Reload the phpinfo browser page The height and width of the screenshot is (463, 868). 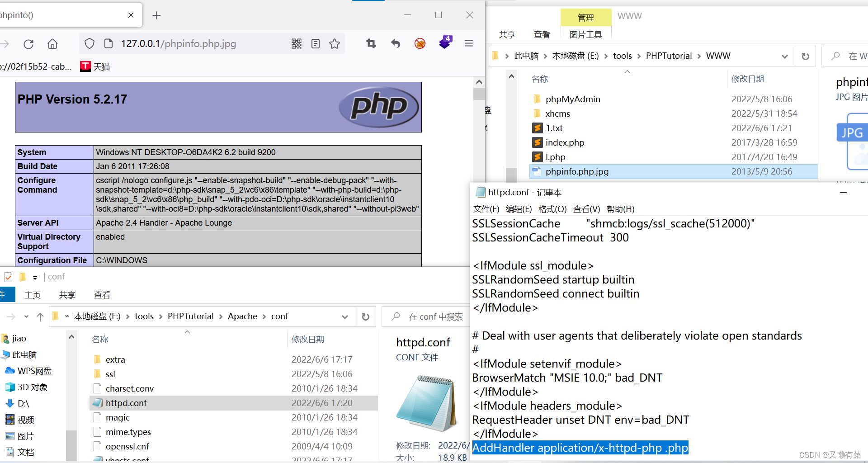coord(28,44)
